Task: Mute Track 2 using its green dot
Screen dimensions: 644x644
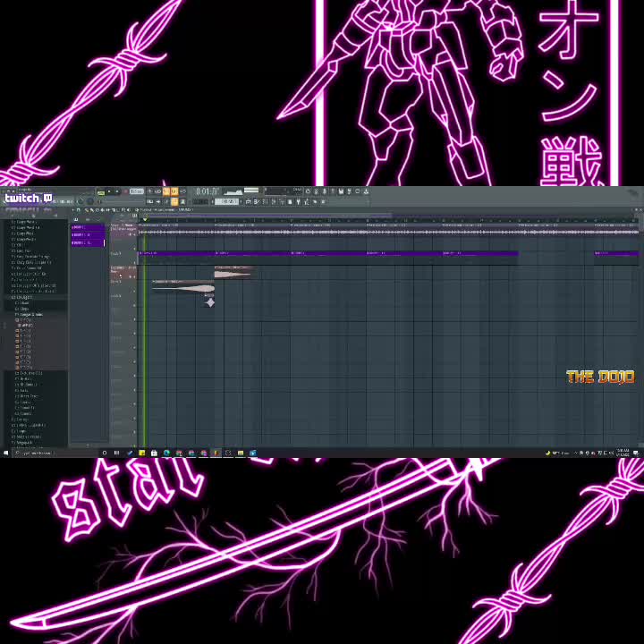Action: coord(135,262)
